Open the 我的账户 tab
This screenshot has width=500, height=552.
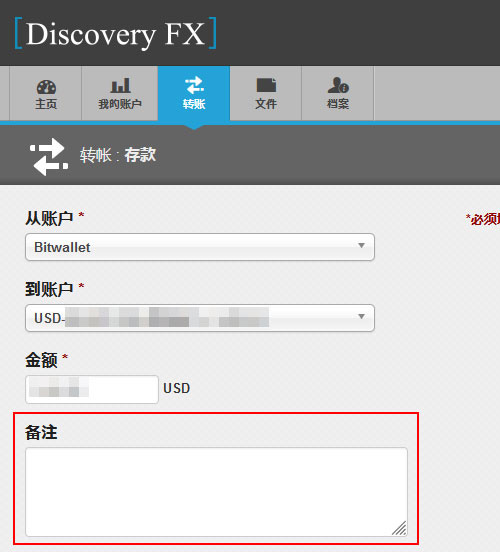[120, 93]
